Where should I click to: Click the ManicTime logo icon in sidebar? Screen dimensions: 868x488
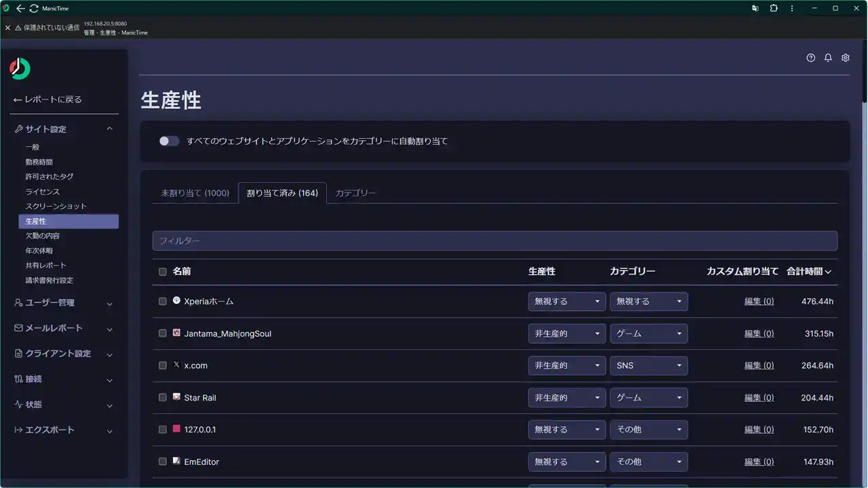point(20,68)
